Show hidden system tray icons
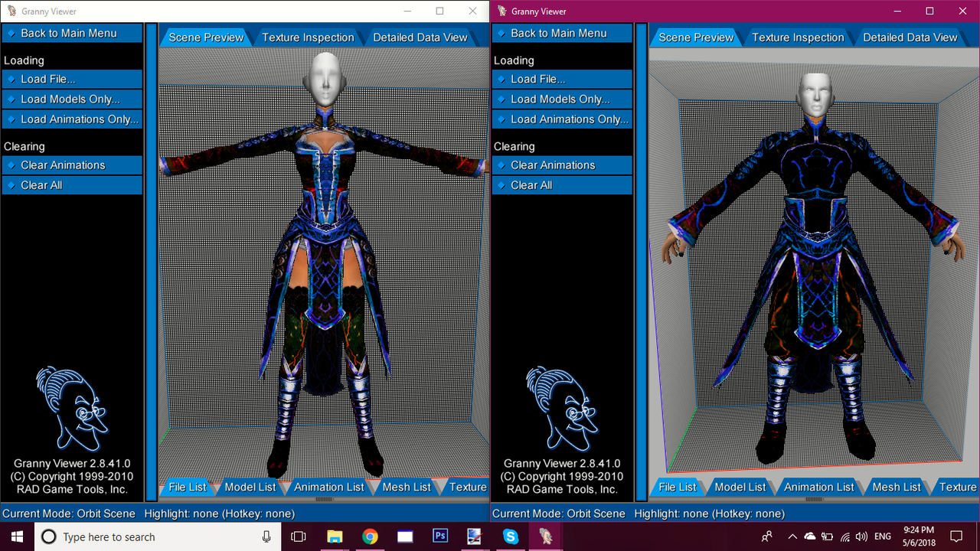The width and height of the screenshot is (980, 551). (792, 537)
